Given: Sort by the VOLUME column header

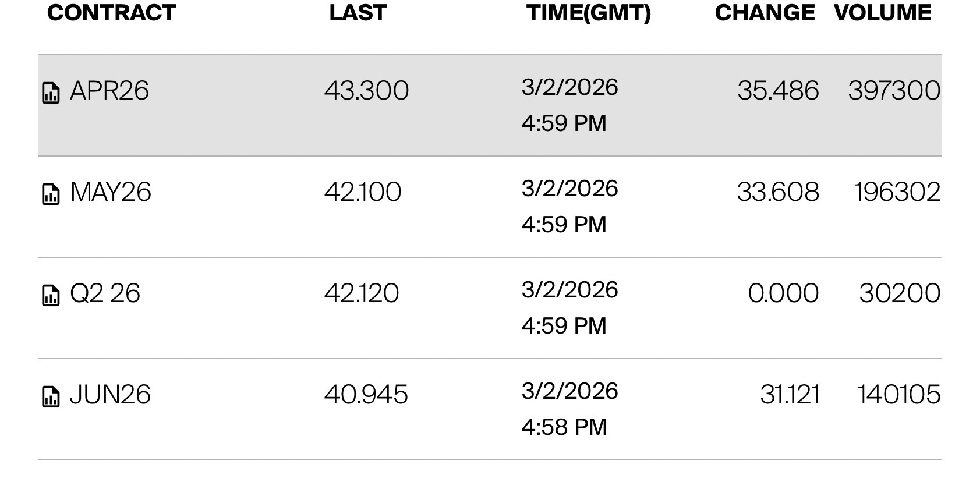Looking at the screenshot, I should pyautogui.click(x=882, y=13).
